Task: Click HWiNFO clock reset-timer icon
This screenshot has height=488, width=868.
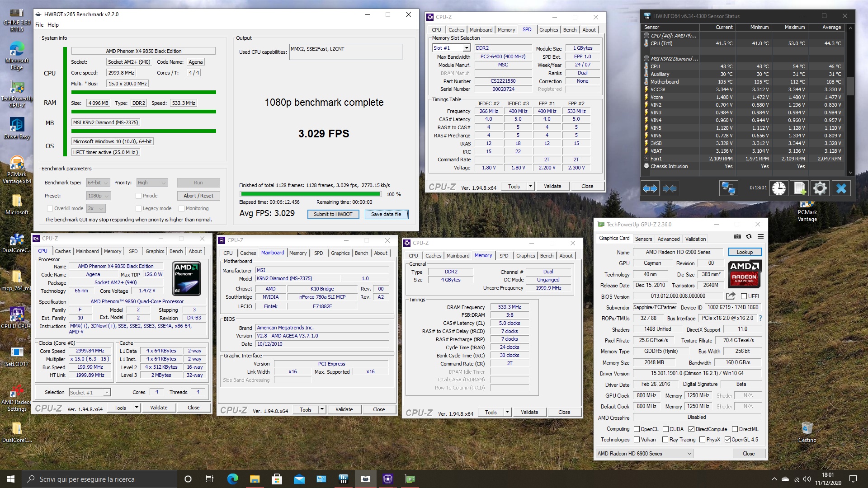Action: (x=778, y=188)
